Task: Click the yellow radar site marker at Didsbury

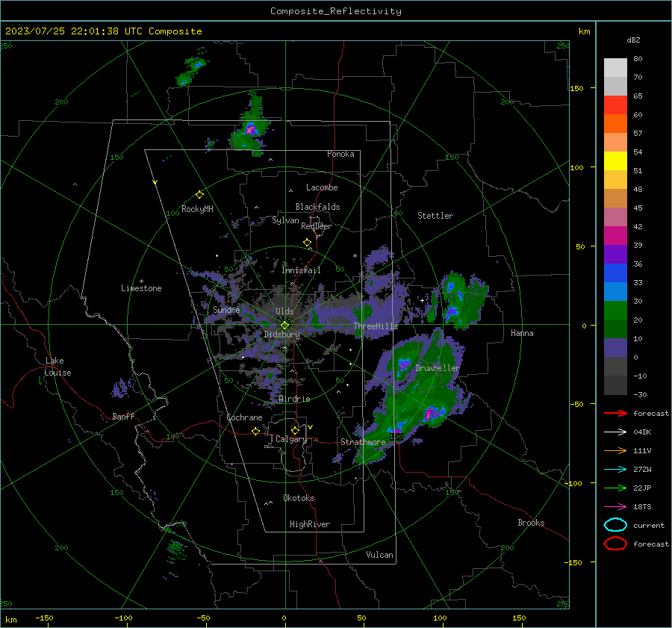Action: 284,326
